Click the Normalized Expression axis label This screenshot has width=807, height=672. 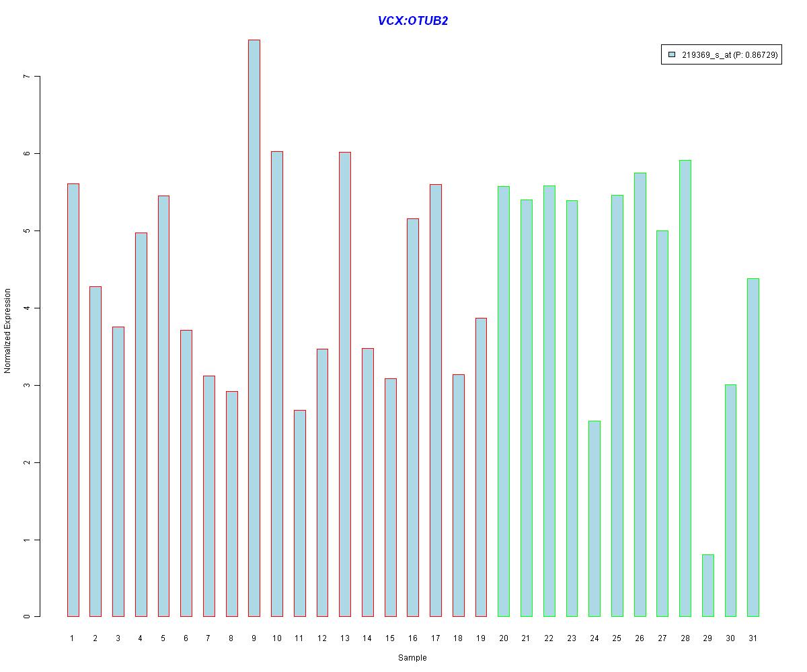[x=7, y=331]
